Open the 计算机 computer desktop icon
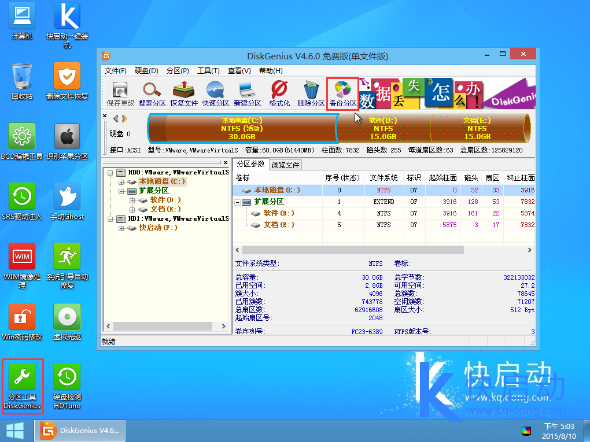The height and width of the screenshot is (442, 590). pos(22,21)
